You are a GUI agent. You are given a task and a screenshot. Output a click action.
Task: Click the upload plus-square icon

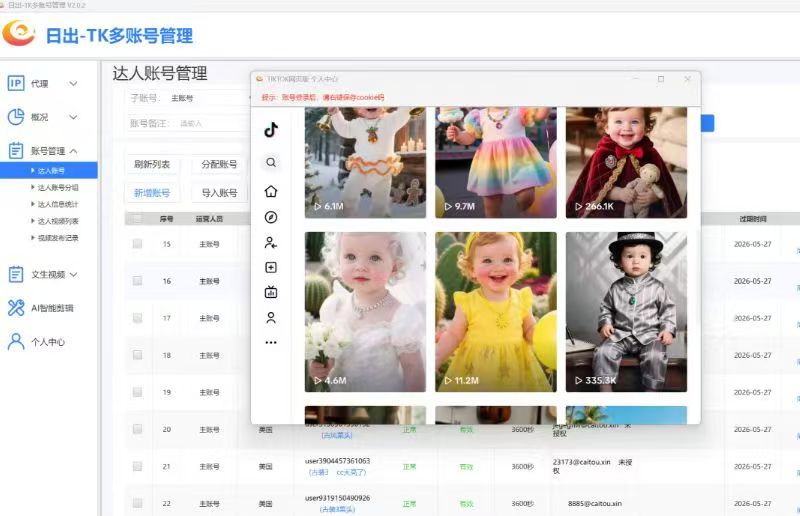click(271, 267)
